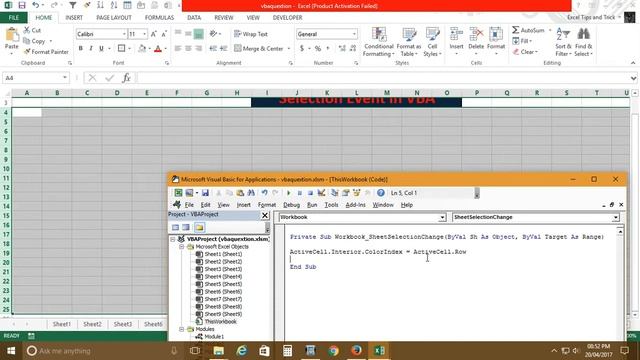Open the Workbook object dropdown in code window

442,218
